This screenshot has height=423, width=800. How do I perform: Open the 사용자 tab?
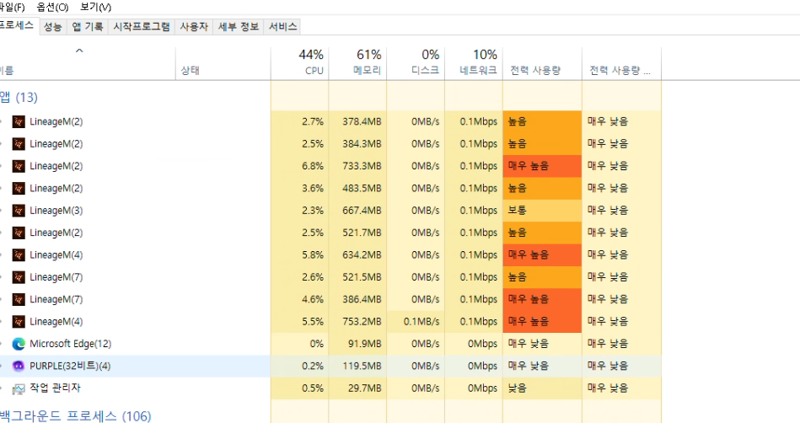click(194, 27)
